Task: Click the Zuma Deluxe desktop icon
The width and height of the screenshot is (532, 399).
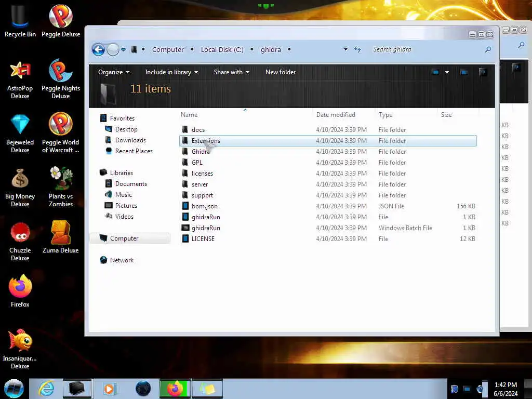Action: tap(61, 237)
